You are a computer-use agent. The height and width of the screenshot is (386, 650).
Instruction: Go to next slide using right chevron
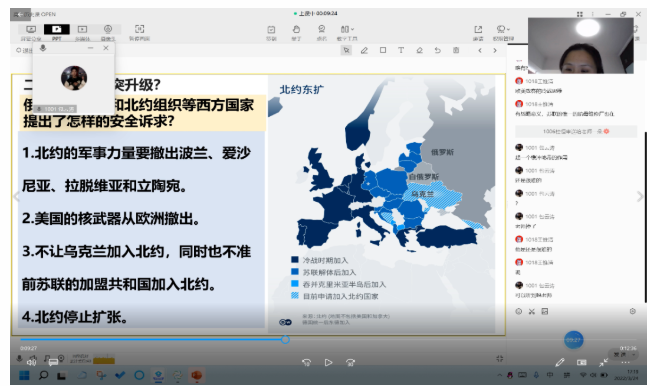(x=495, y=51)
